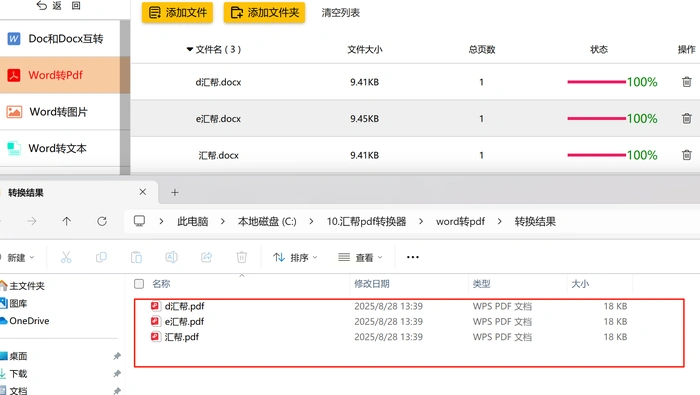Click the sidebar vertical scrollbar
The height and width of the screenshot is (395, 700).
point(125,97)
